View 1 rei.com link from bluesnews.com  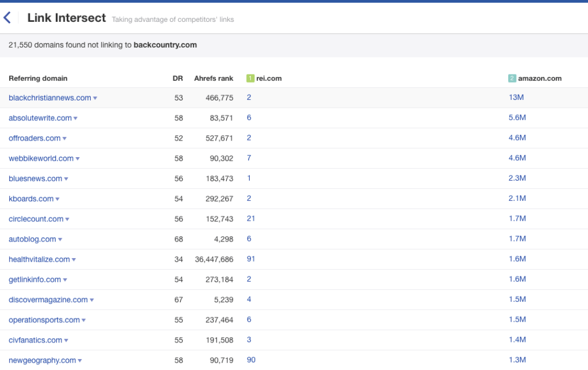249,178
